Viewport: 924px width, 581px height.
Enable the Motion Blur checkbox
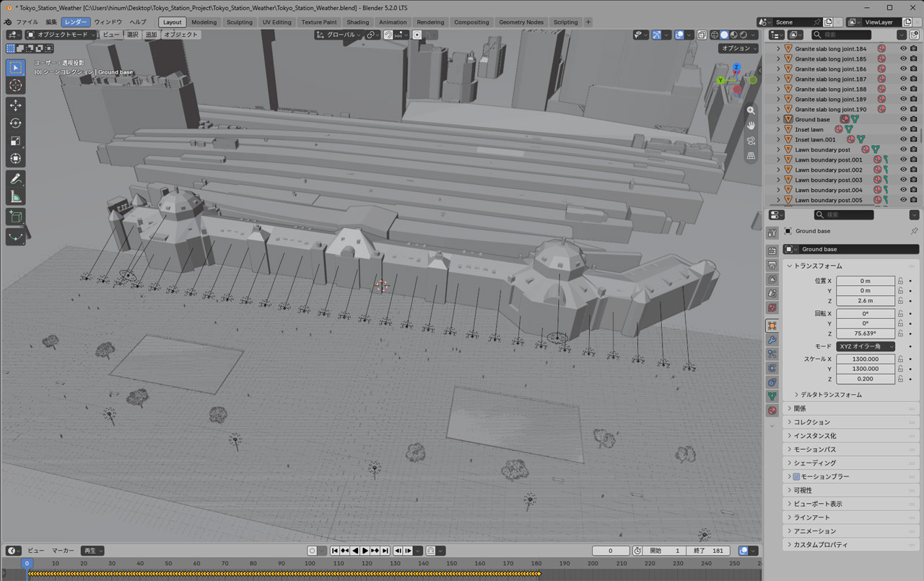tap(796, 476)
